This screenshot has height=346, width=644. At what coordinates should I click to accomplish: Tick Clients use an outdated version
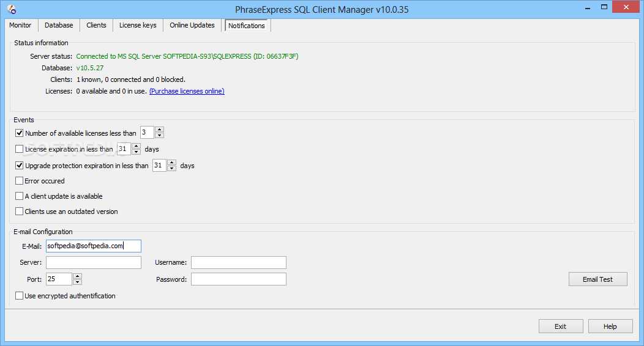20,211
